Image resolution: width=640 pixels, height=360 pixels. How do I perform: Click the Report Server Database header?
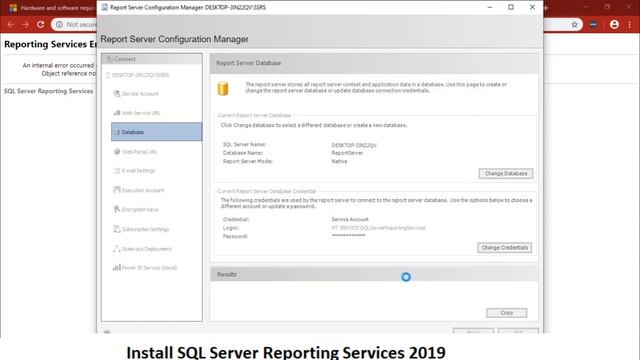[x=374, y=63]
